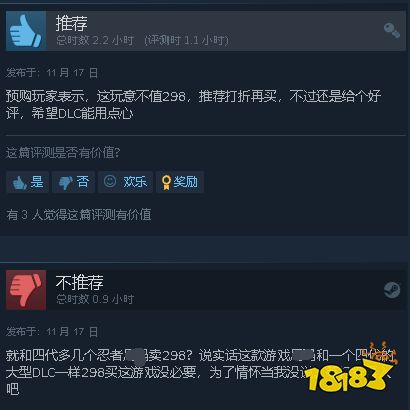Viewport: 410px width, 410px height.
Task: Select the review text starting with 就和四代
Action: click(x=200, y=372)
